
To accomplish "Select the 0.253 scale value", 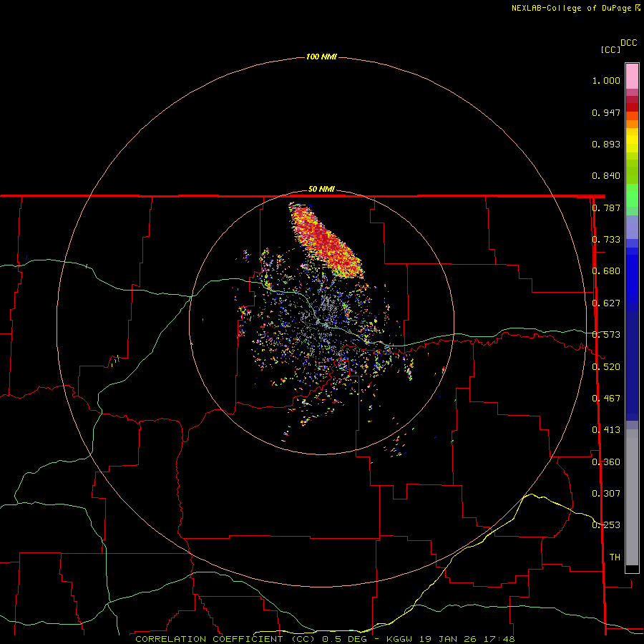I will (606, 525).
